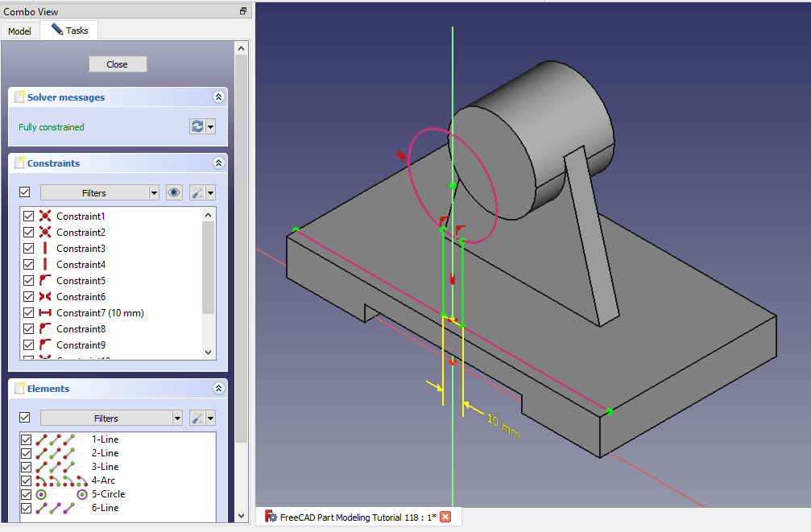Switch to the Model tab
Image resolution: width=811 pixels, height=532 pixels.
click(x=19, y=31)
